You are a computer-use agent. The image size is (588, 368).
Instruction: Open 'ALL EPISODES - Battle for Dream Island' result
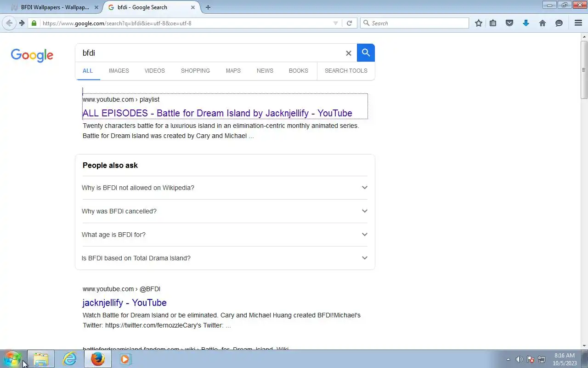(x=217, y=113)
